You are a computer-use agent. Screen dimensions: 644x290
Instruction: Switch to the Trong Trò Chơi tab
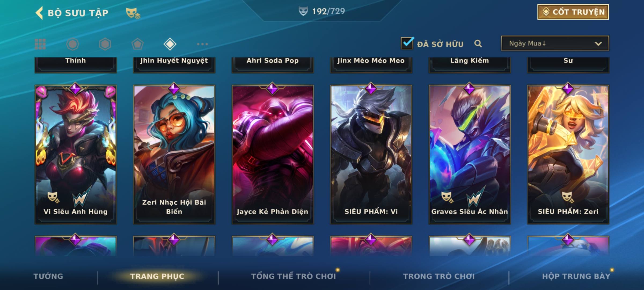tap(439, 276)
